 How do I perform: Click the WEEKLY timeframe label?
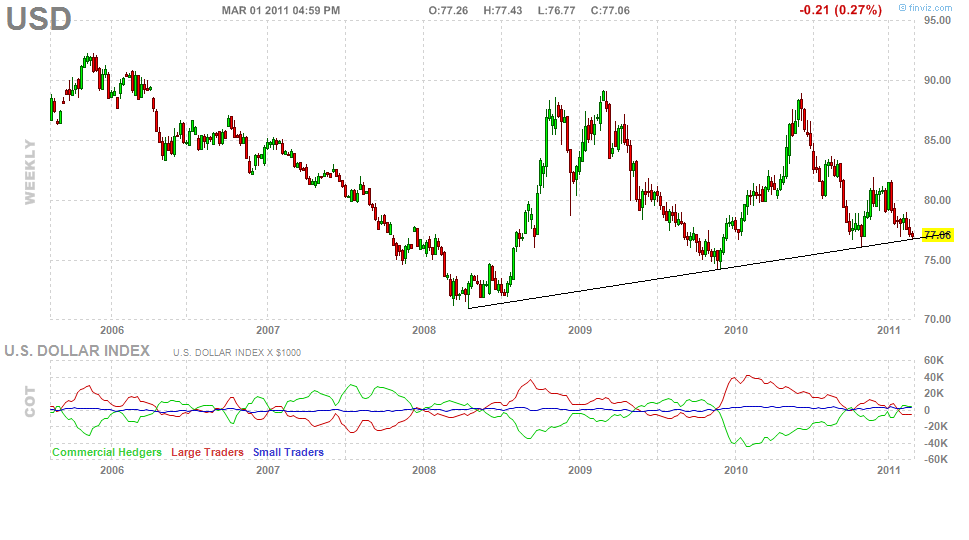(x=29, y=171)
